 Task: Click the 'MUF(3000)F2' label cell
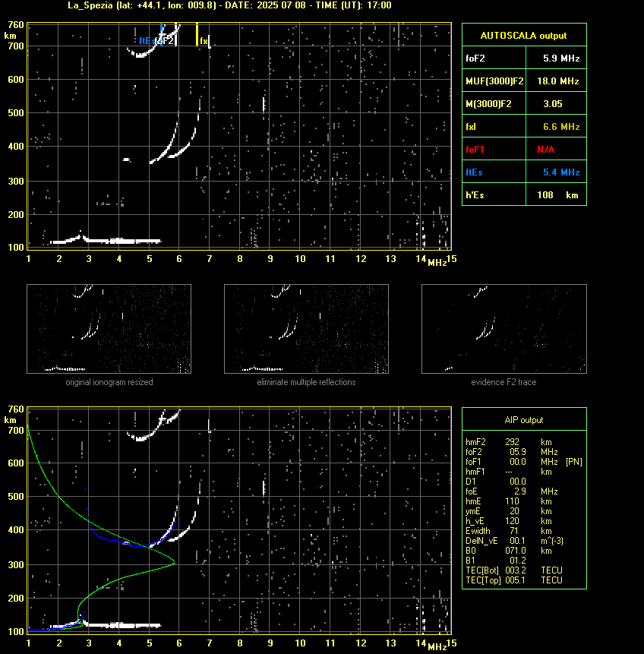coord(494,81)
